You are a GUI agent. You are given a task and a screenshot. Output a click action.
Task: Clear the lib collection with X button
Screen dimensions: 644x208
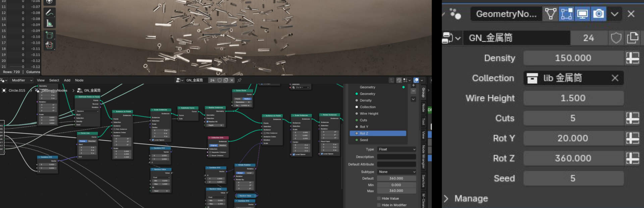click(x=615, y=78)
